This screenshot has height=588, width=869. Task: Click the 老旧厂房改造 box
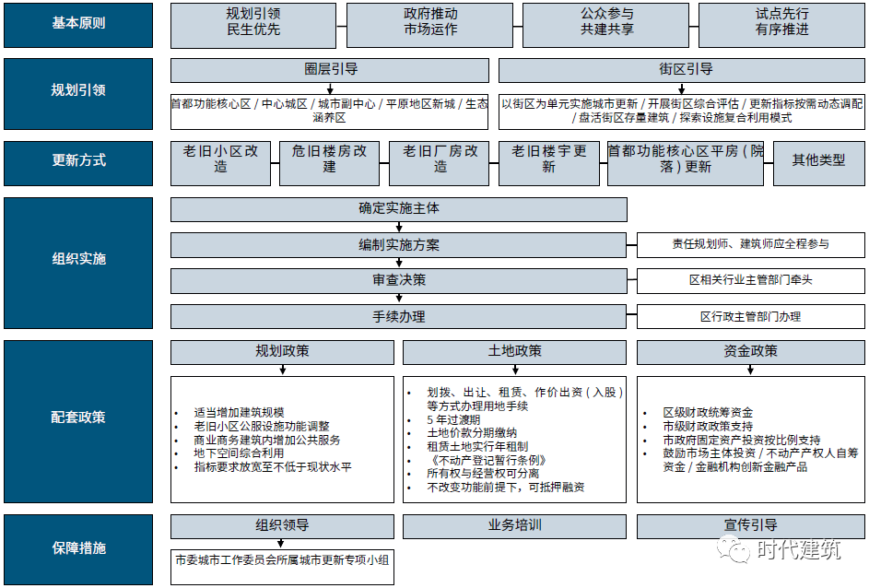440,163
